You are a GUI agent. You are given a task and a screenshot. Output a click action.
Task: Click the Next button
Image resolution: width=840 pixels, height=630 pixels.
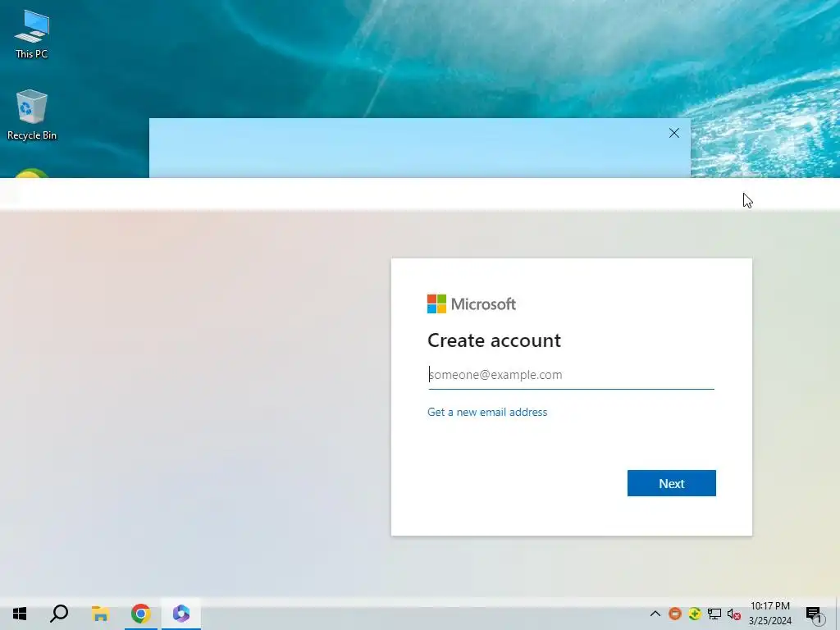coord(671,483)
